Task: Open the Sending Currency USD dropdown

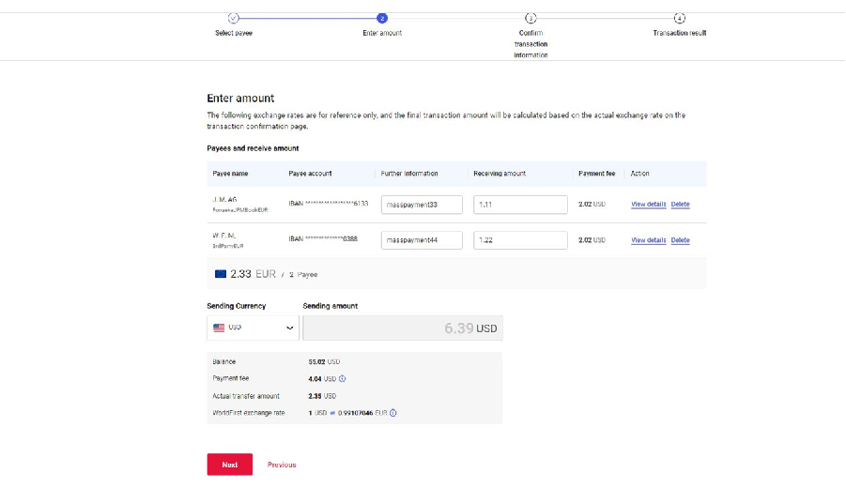Action: pos(253,328)
